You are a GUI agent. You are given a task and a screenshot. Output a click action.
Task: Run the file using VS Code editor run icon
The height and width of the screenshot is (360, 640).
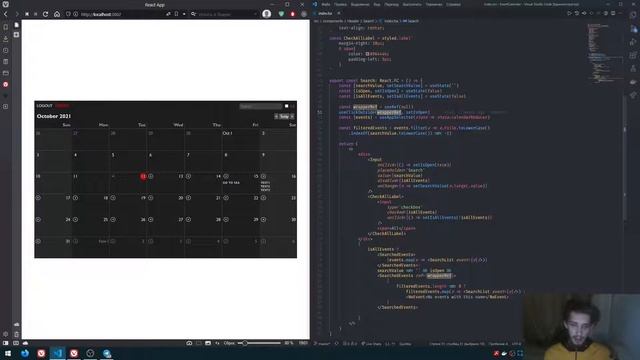tap(569, 13)
